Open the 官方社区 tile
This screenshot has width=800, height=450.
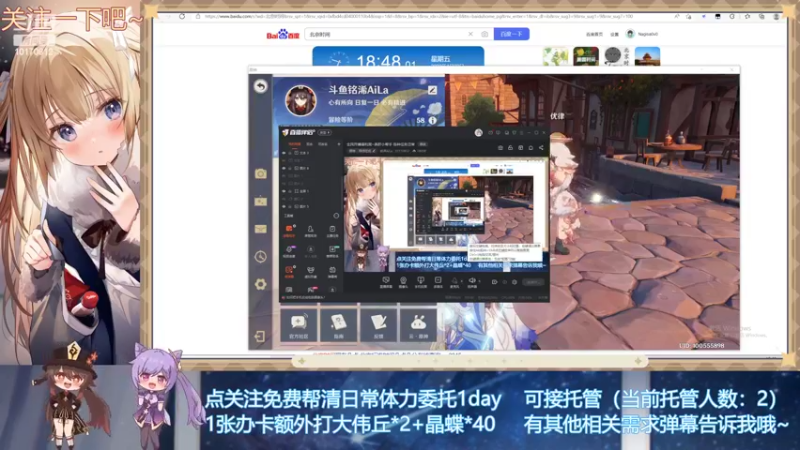click(298, 325)
